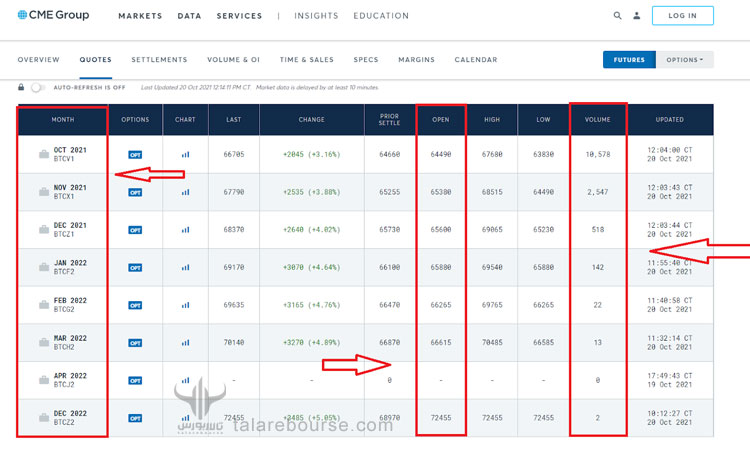This screenshot has width=750, height=450.
Task: Click the Updated column header
Action: click(670, 120)
